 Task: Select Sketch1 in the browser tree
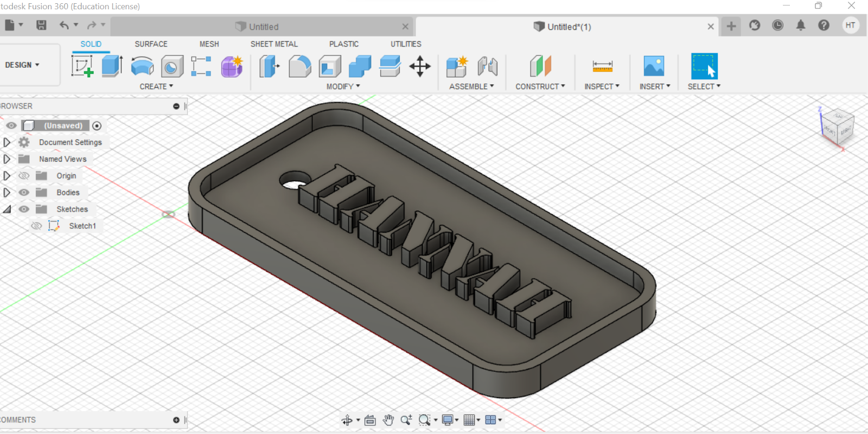click(x=82, y=226)
